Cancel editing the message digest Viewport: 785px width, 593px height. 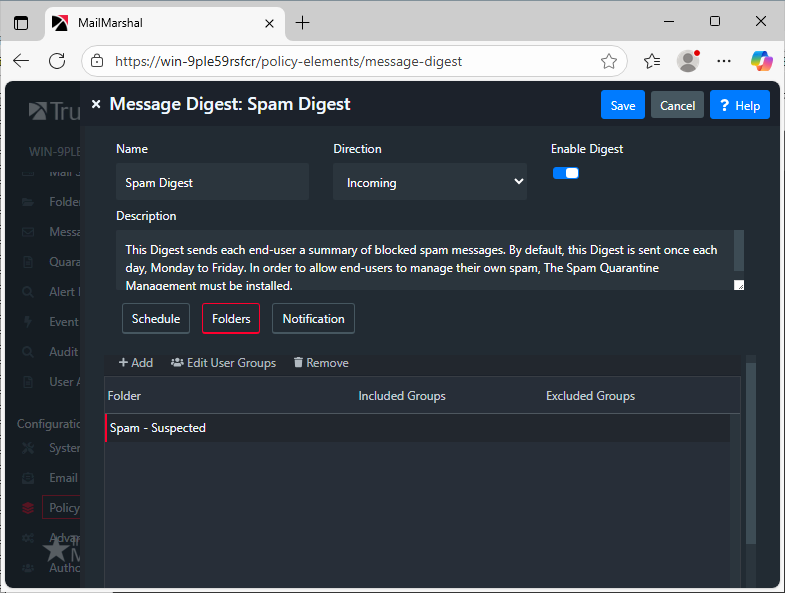677,105
